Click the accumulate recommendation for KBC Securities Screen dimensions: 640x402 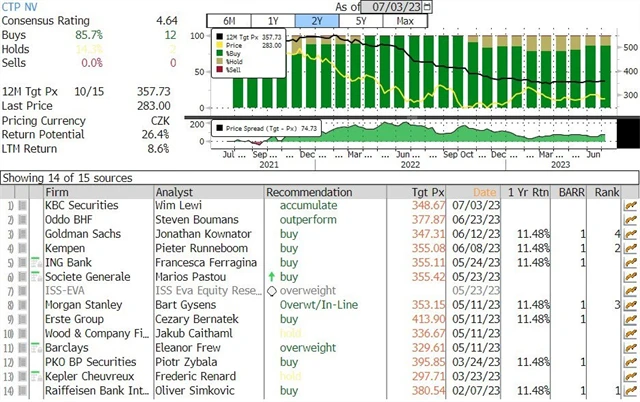(309, 205)
